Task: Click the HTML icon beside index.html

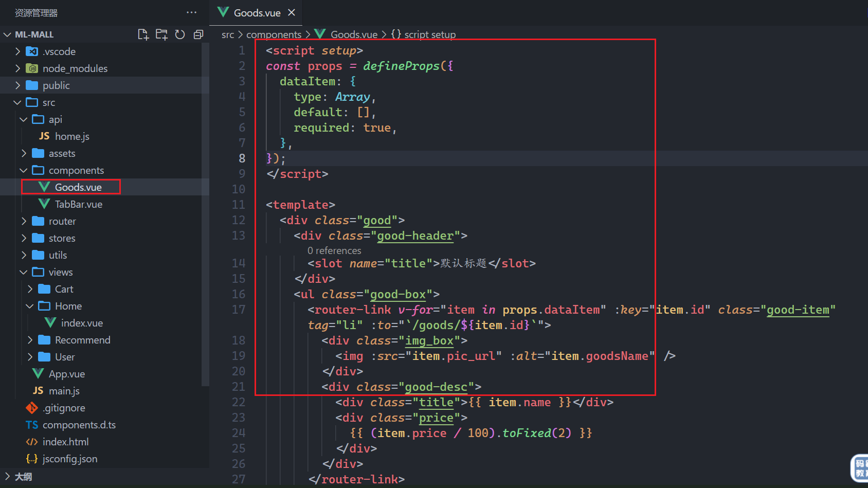Action: tap(32, 442)
